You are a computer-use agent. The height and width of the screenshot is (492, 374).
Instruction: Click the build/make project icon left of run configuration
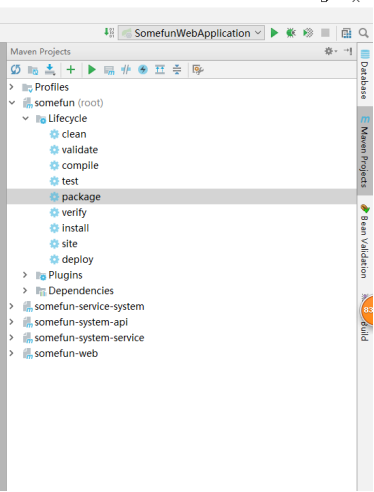coord(109,33)
